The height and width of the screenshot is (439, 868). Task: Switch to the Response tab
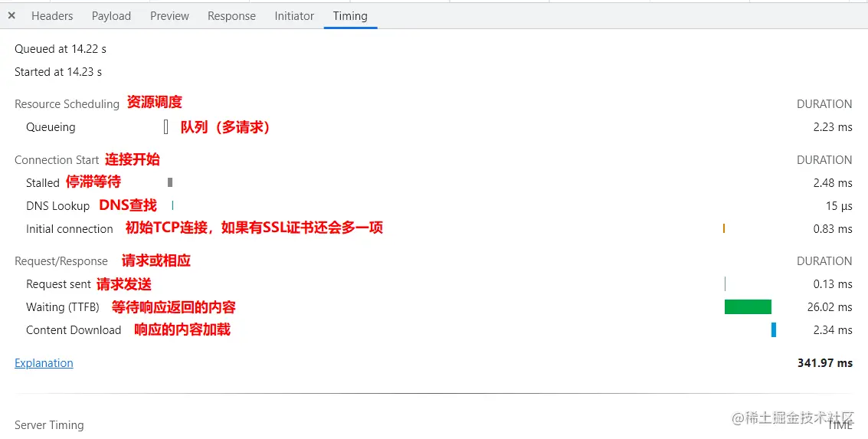click(x=231, y=16)
